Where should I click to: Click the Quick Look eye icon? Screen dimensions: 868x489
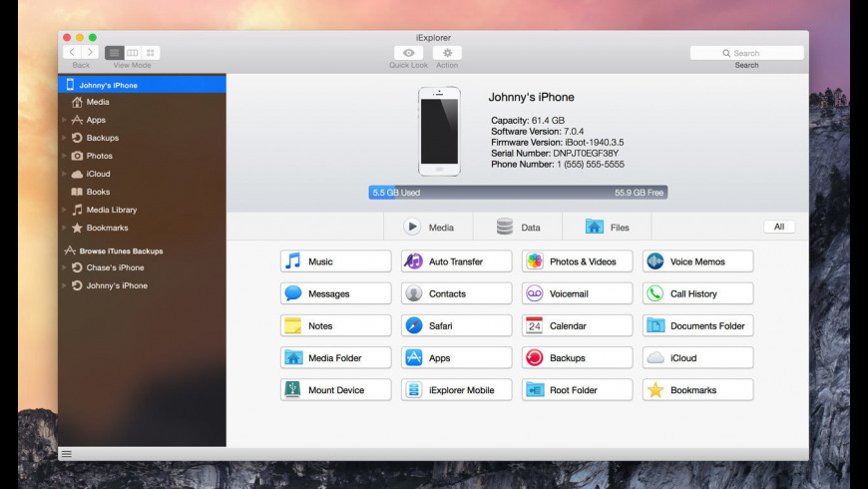[408, 53]
